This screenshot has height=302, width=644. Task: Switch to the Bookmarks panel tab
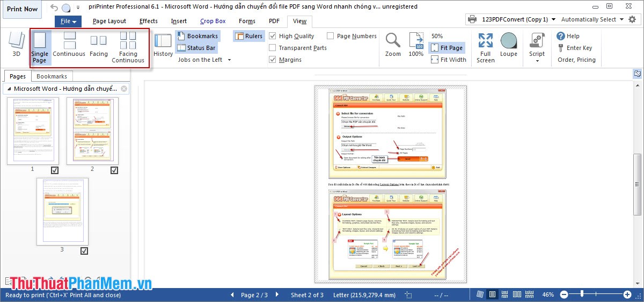pos(52,77)
